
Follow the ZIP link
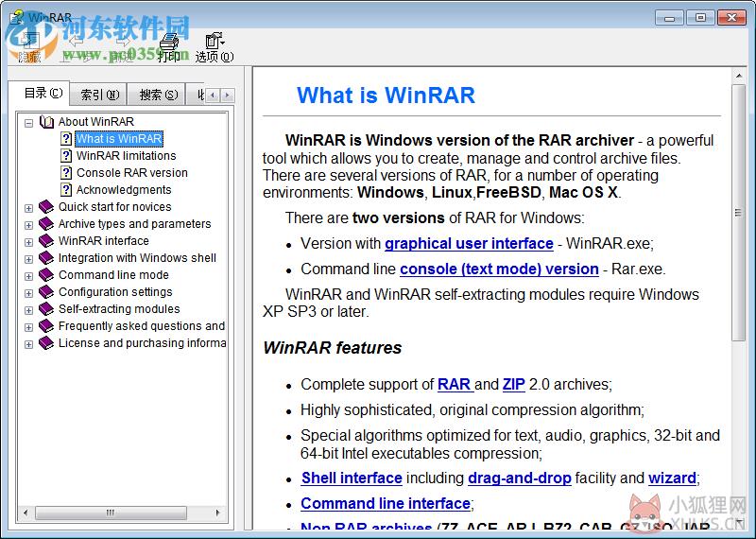point(513,384)
